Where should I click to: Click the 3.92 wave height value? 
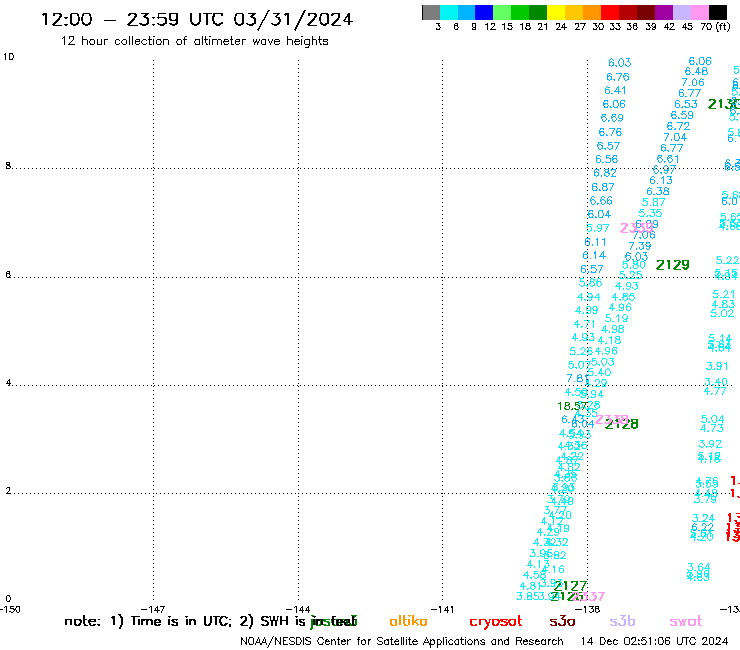(x=710, y=444)
